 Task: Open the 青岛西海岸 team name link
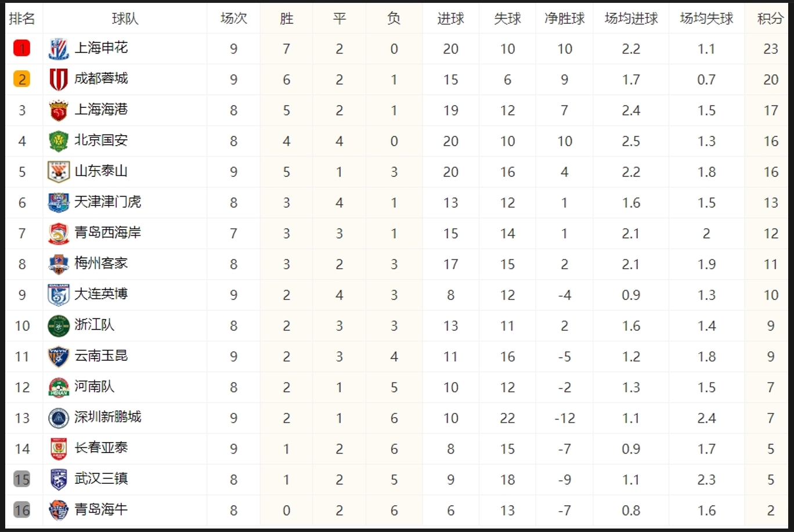point(108,233)
